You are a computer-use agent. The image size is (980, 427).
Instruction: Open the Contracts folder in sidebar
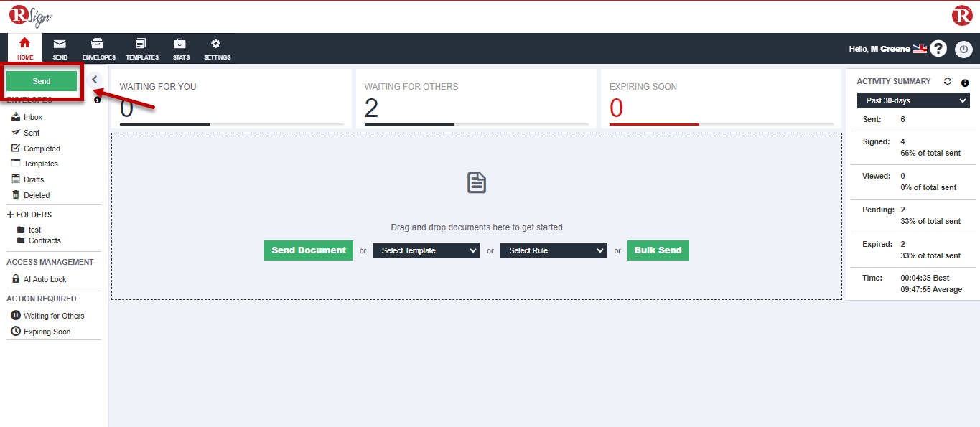click(45, 240)
